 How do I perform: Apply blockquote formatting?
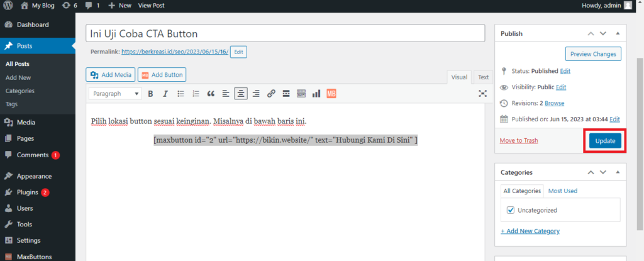211,94
